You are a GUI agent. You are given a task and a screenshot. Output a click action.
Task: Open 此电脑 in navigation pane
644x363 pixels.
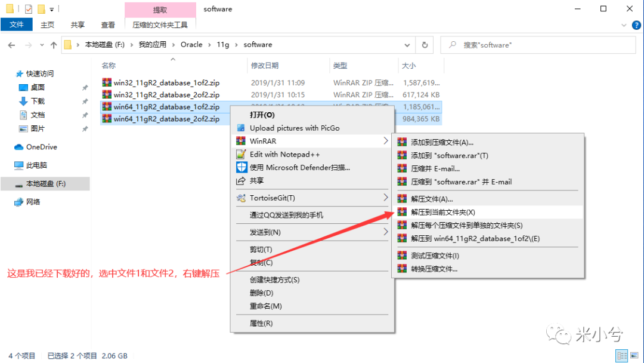click(36, 165)
